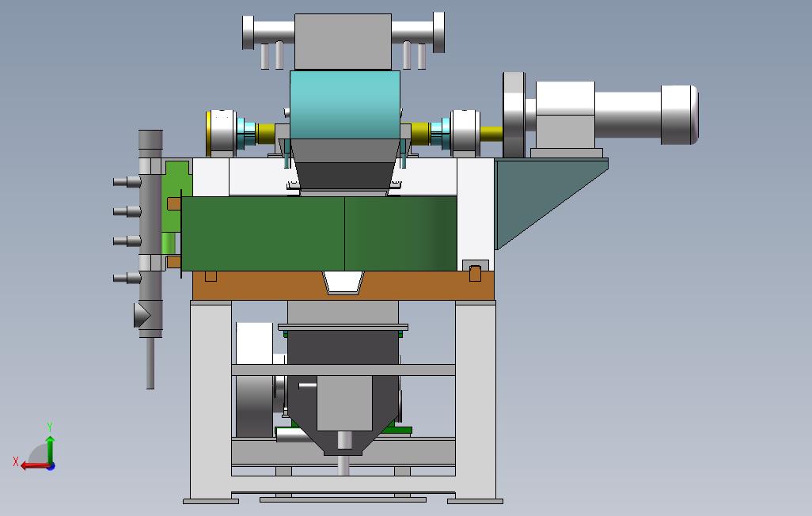Image resolution: width=812 pixels, height=516 pixels.
Task: Click the green Y axis arrow of the triad
Action: pos(50,450)
